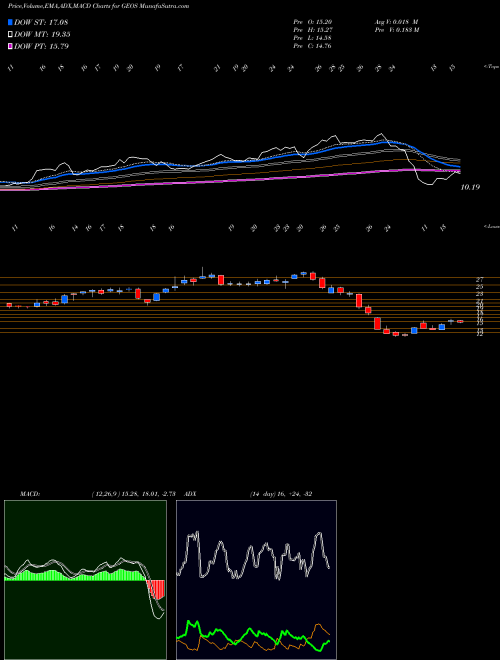Click the 12 price axis label

click(479, 335)
